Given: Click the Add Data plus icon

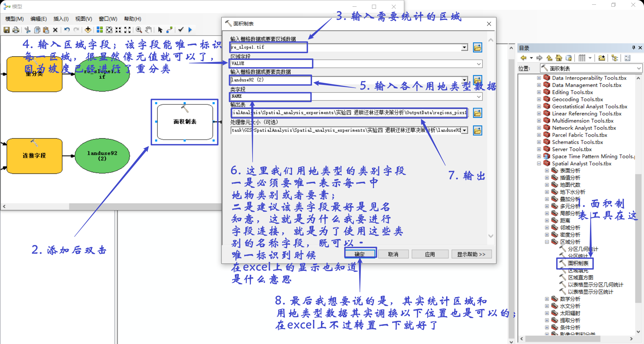Looking at the screenshot, I should coord(88,30).
